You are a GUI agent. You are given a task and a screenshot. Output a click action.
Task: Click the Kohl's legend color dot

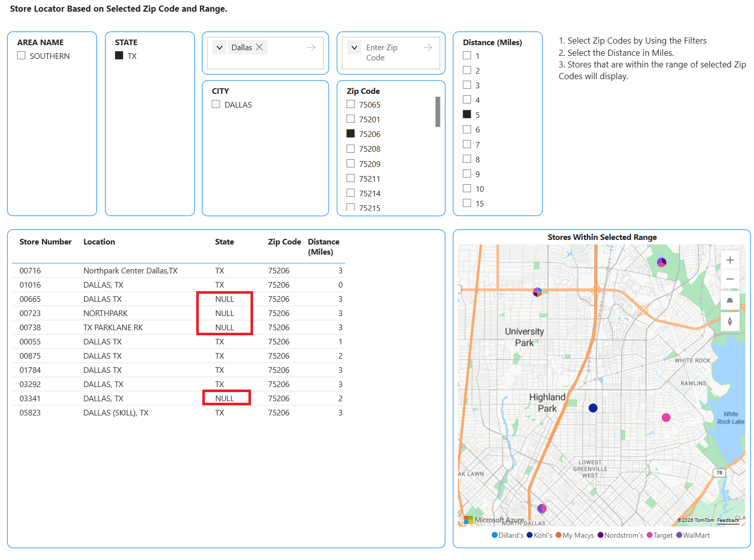(x=529, y=535)
